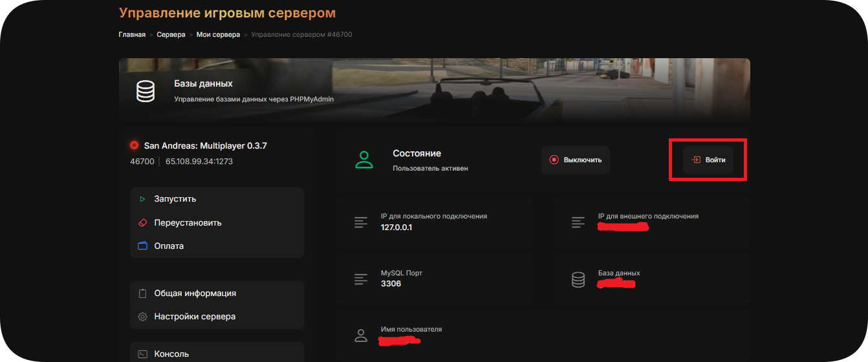The height and width of the screenshot is (362, 868).
Task: Click the База данных label
Action: pyautogui.click(x=619, y=273)
